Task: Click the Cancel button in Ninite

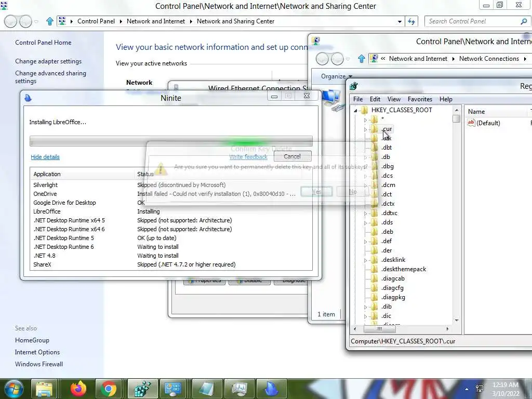Action: pos(292,156)
